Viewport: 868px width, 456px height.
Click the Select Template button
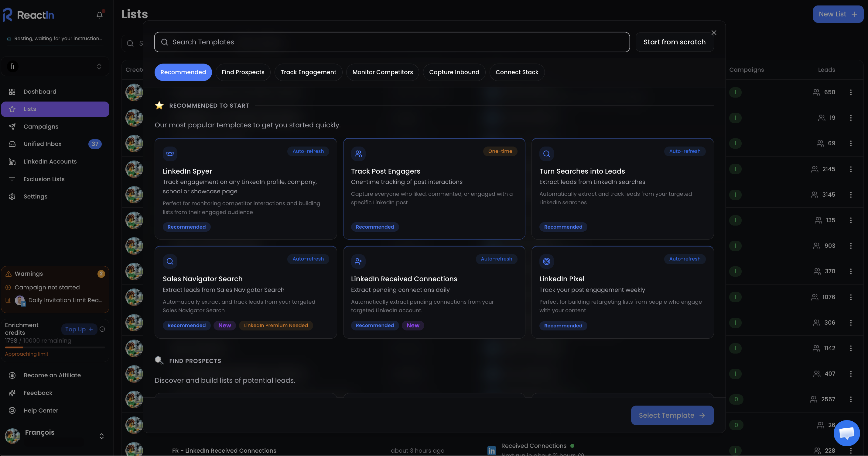[672, 415]
